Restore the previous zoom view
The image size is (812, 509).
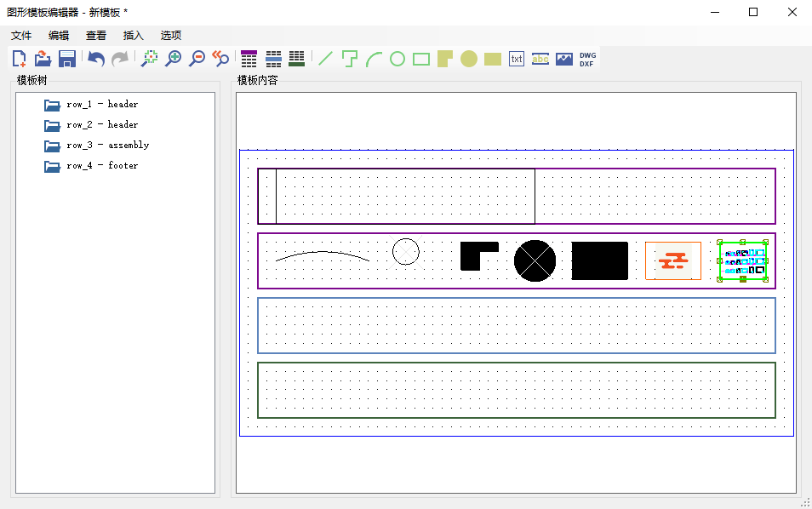coord(220,59)
